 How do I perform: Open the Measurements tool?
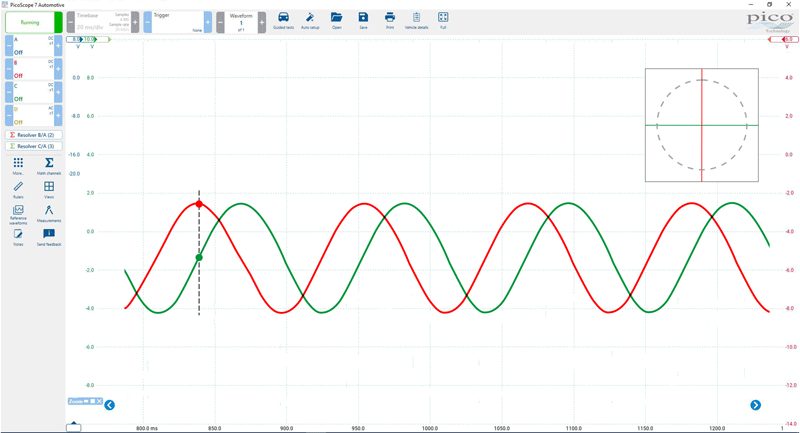49,214
